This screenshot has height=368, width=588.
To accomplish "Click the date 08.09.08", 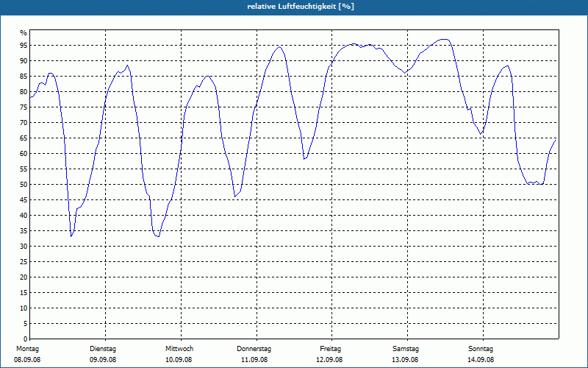I will click(x=27, y=360).
